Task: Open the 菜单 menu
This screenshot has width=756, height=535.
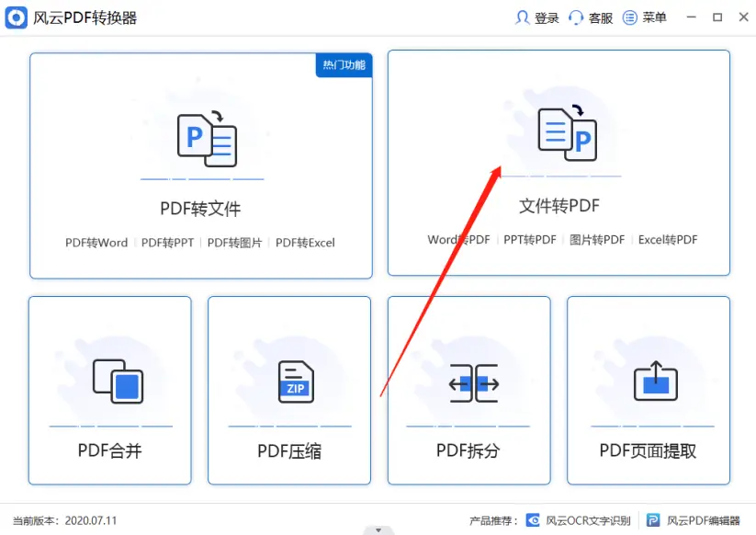Action: (x=655, y=17)
